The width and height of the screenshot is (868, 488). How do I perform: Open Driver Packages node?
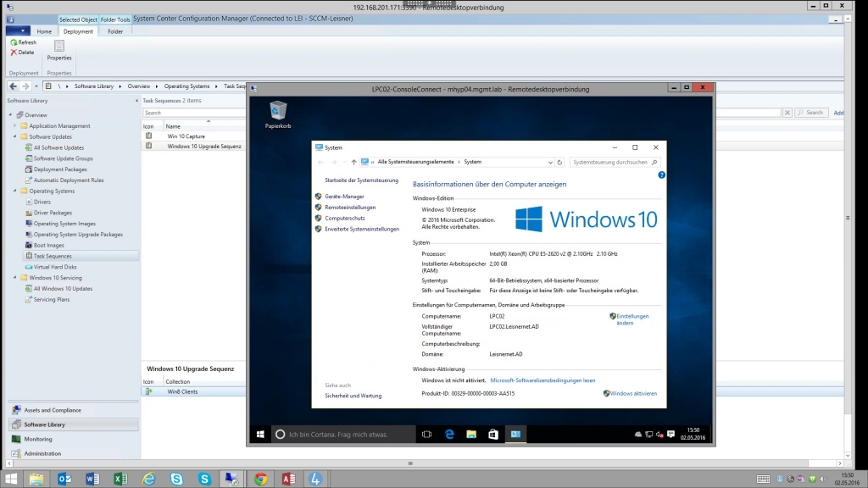point(48,213)
